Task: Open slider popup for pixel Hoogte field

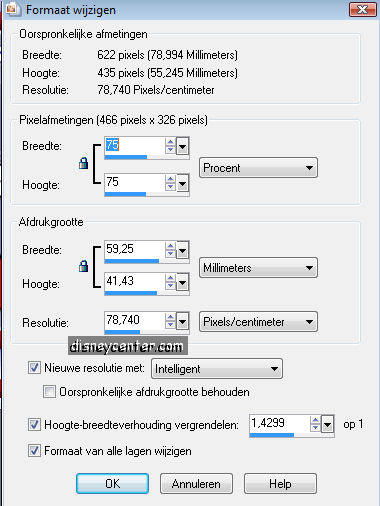Action: (183, 184)
